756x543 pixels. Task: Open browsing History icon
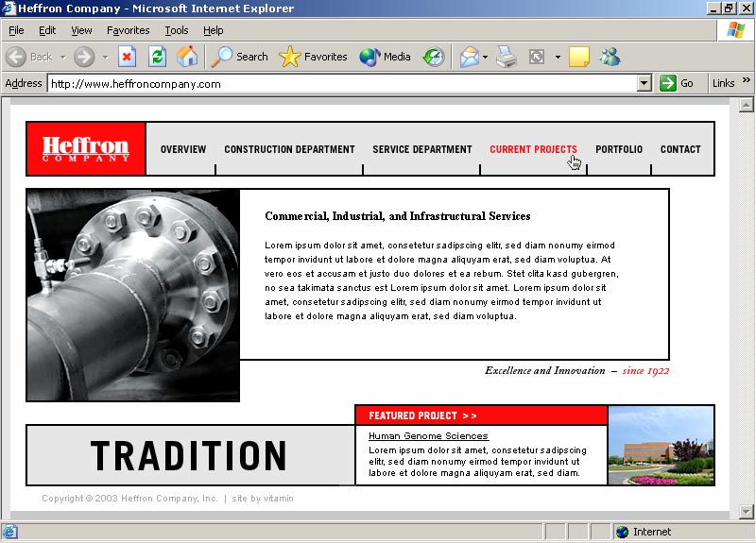point(433,57)
